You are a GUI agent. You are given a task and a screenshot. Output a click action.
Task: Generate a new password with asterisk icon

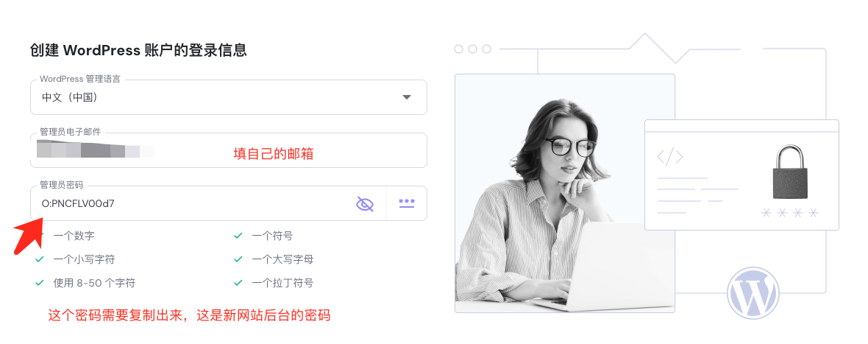point(407,203)
